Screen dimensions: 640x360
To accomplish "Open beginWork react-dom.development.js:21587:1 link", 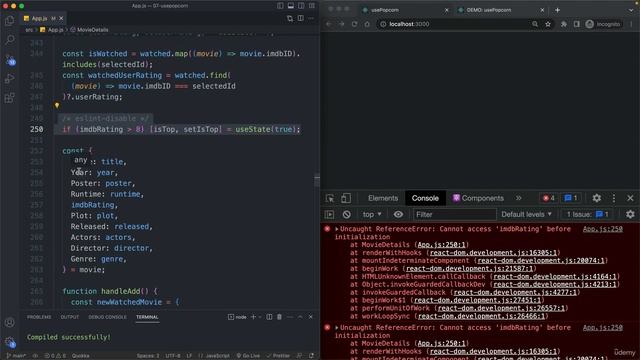I will point(469,269).
